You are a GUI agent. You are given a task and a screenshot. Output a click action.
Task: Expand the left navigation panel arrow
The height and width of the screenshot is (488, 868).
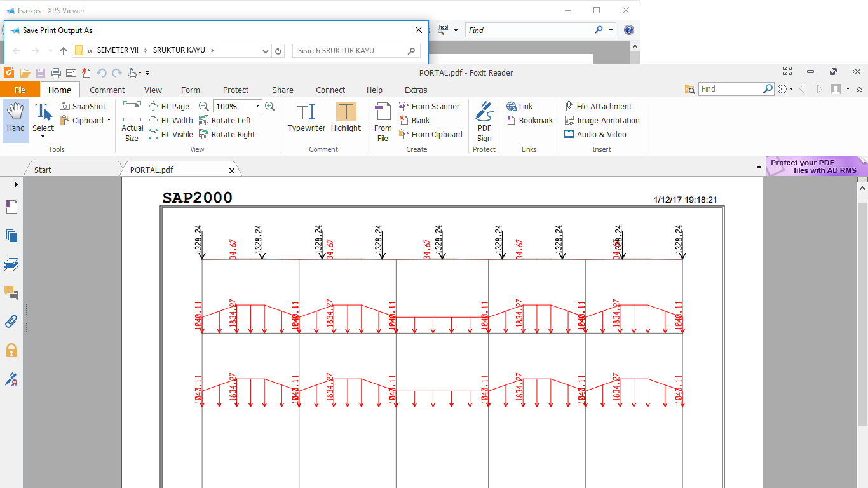click(x=16, y=184)
